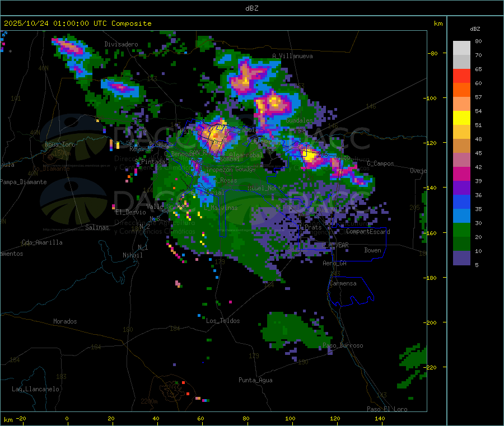Select the '42' legend value
This screenshot has height=426, width=504.
pyautogui.click(x=478, y=167)
